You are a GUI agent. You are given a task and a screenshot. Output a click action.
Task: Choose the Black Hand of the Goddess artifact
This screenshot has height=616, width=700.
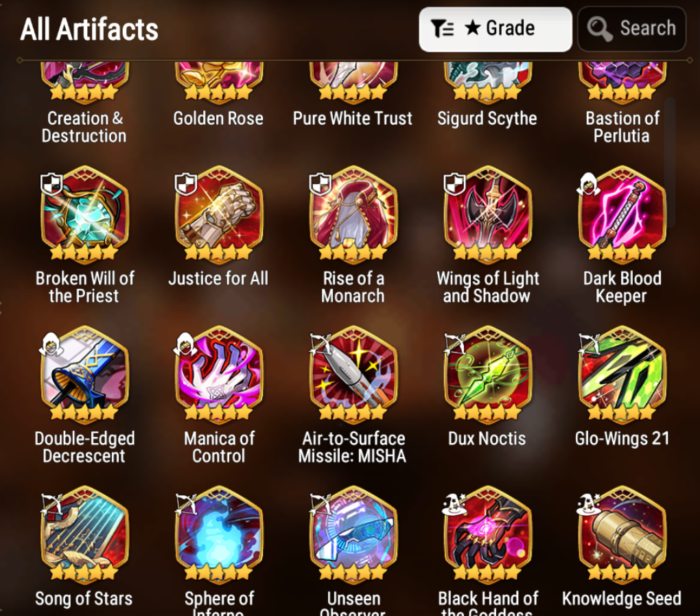487,535
